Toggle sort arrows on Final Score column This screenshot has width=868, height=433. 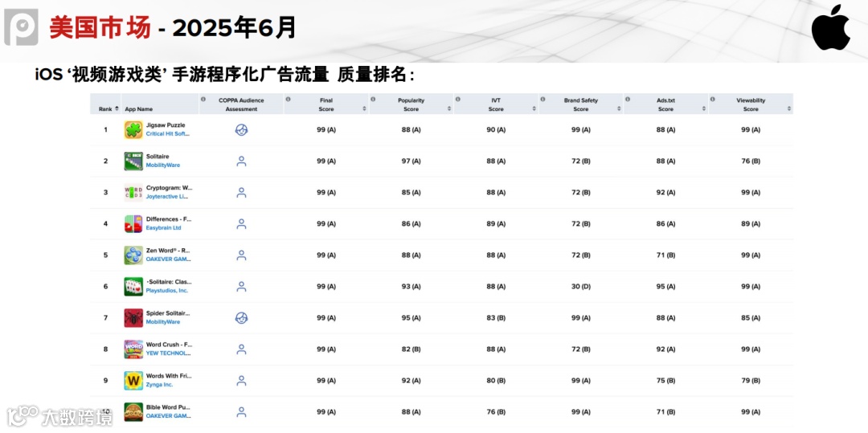point(364,109)
